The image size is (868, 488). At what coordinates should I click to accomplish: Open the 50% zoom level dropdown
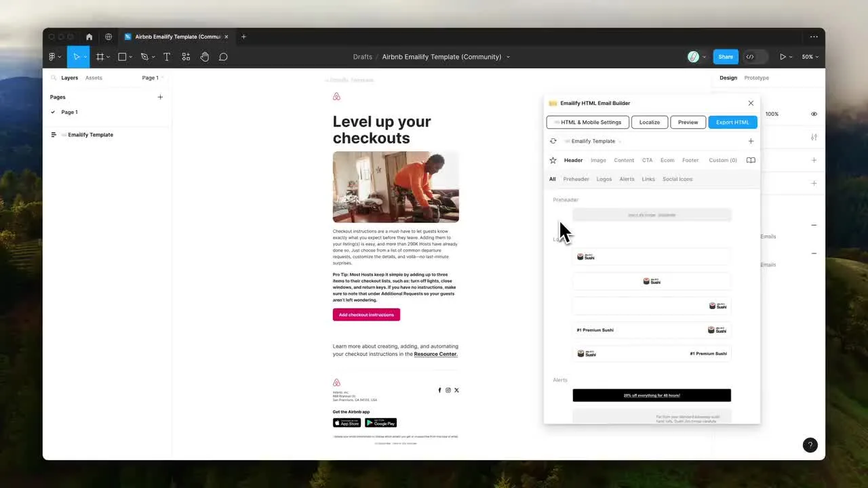point(810,56)
